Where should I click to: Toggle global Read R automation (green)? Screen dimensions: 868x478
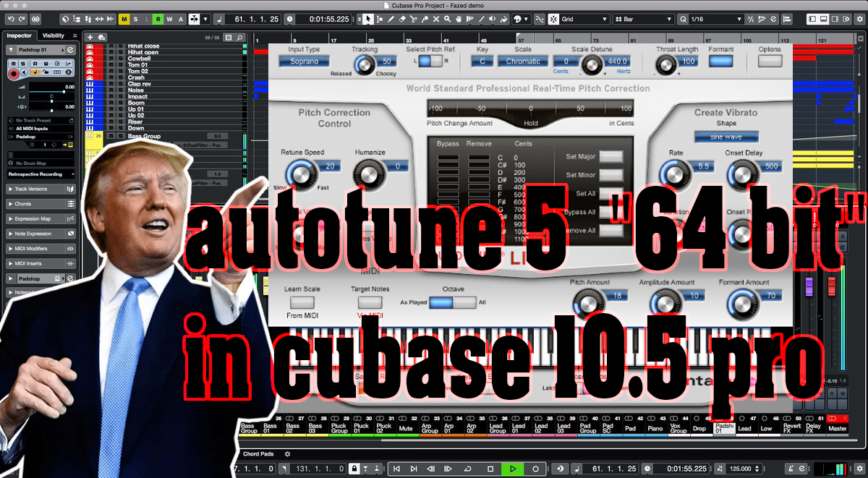pos(158,19)
